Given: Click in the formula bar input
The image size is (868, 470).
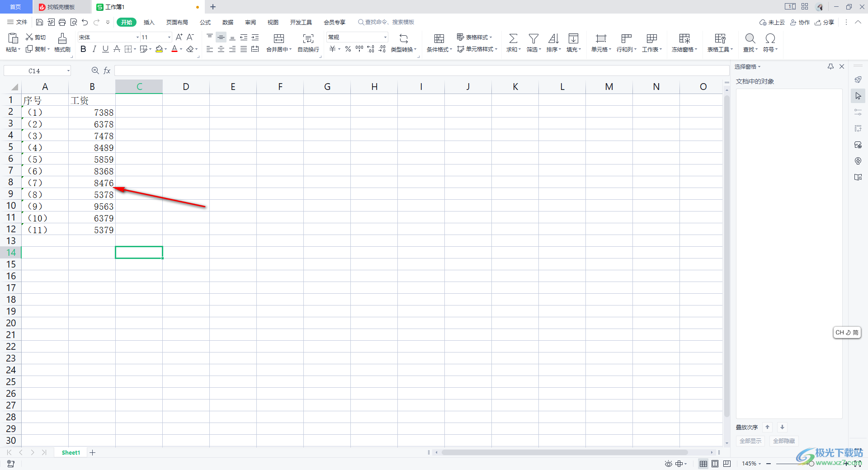Looking at the screenshot, I should (x=421, y=70).
